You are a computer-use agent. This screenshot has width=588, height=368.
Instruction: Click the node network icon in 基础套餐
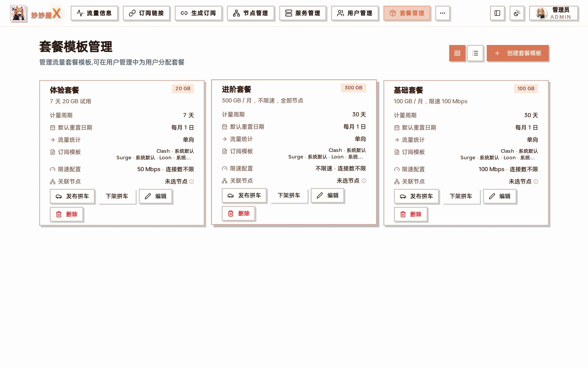coord(397,182)
